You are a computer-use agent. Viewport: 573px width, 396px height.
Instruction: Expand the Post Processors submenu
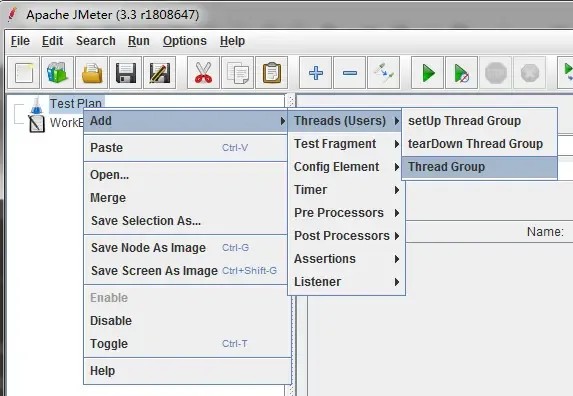346,236
